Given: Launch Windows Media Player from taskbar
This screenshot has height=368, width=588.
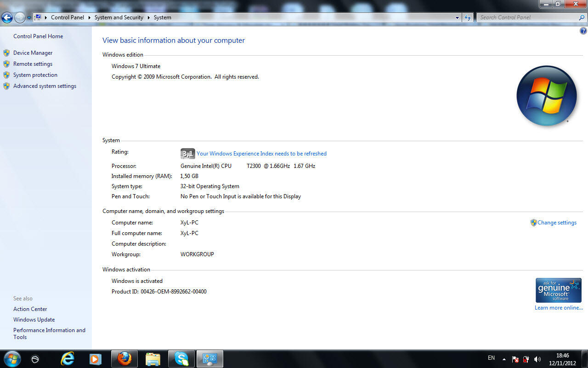Looking at the screenshot, I should (x=95, y=359).
